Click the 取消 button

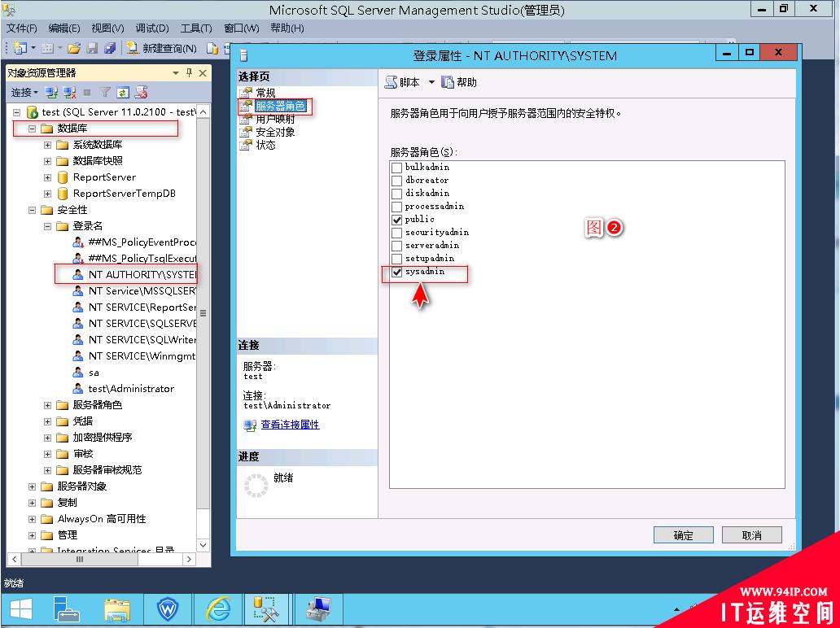751,534
